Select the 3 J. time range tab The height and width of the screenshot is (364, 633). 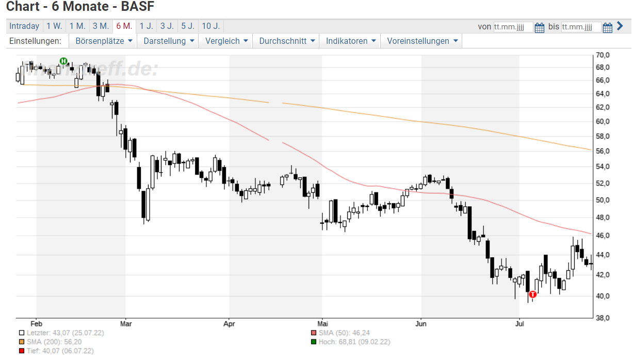coord(167,26)
